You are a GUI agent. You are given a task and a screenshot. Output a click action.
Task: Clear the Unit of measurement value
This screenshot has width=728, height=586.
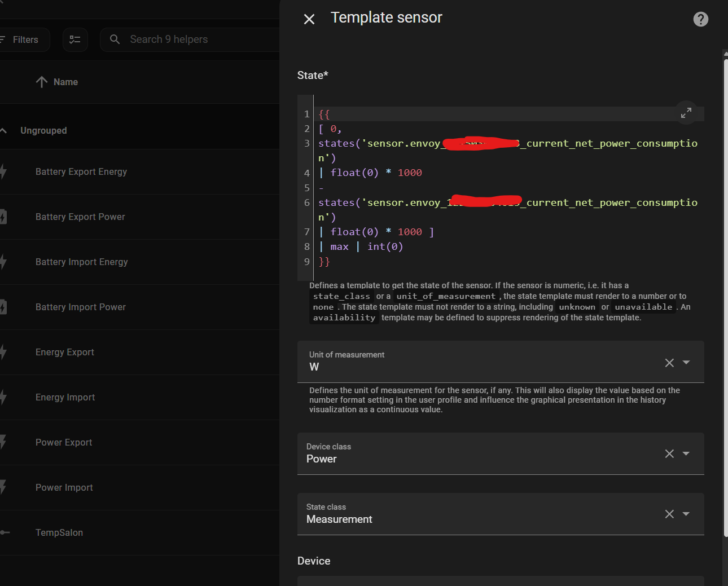coord(669,363)
